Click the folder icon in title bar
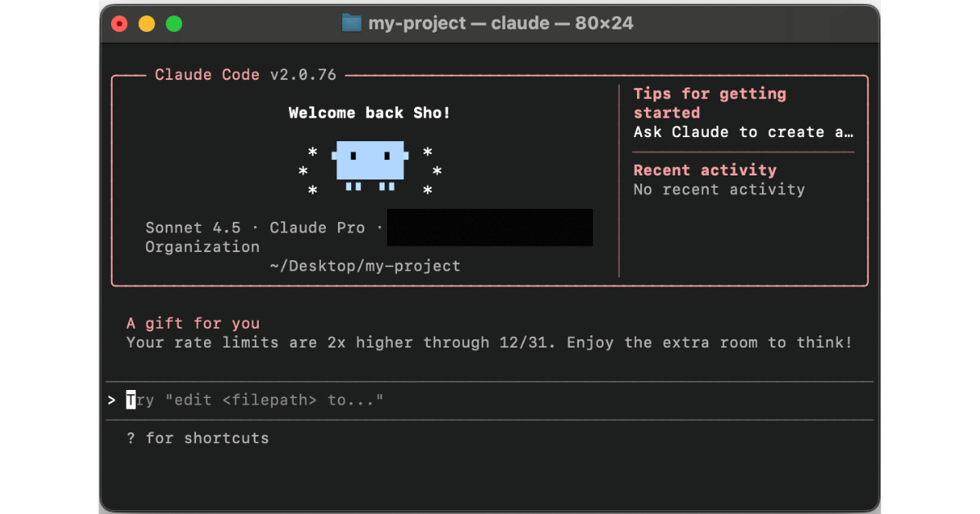The height and width of the screenshot is (514, 980). [352, 23]
